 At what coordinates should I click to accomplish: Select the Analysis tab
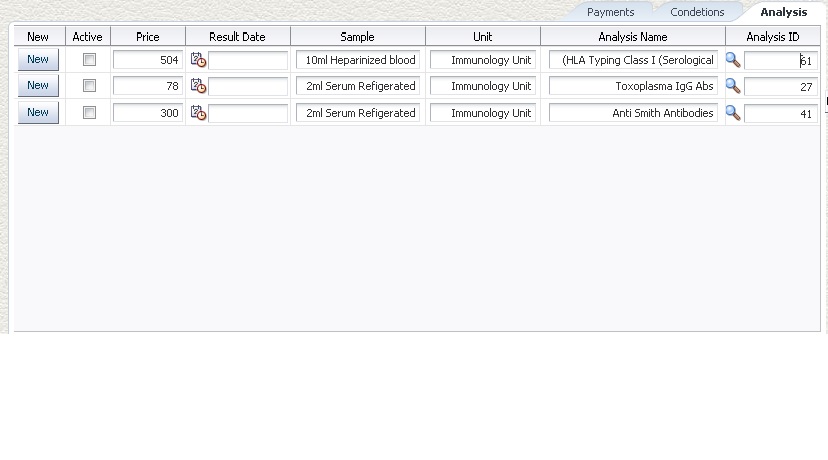[x=783, y=12]
